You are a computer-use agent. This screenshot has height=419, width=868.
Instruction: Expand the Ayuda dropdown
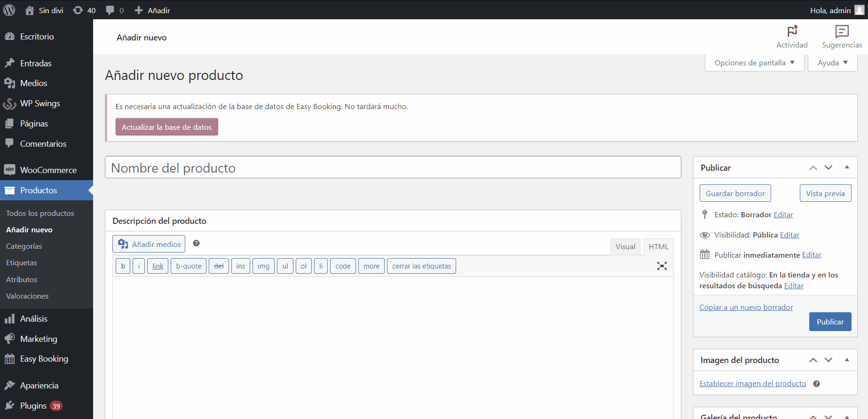tap(832, 63)
